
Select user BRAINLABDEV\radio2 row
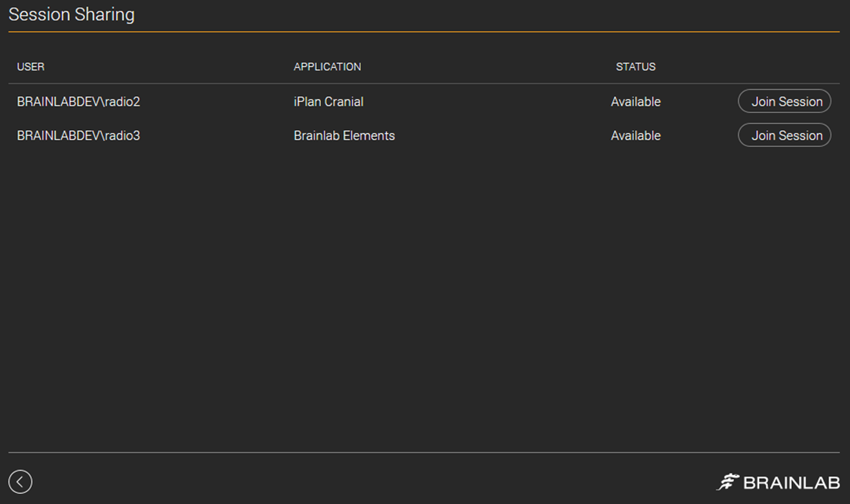point(78,102)
